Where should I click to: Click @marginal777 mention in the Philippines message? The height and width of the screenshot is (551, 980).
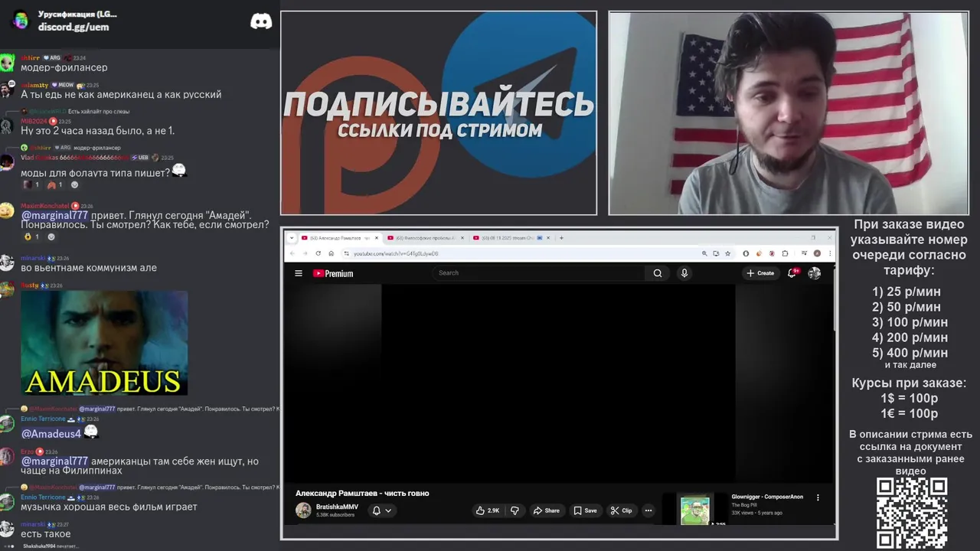(x=54, y=461)
